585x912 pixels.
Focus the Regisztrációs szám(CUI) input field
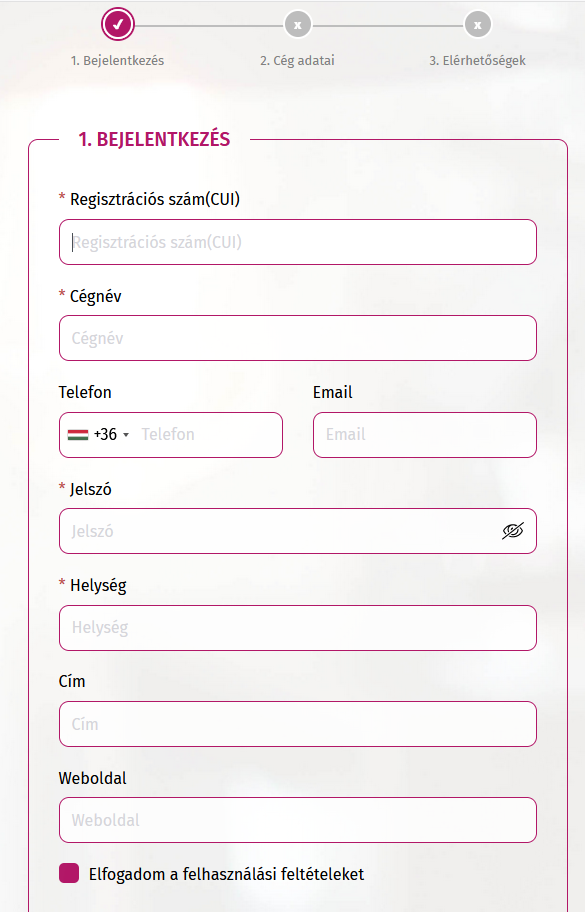tap(298, 242)
